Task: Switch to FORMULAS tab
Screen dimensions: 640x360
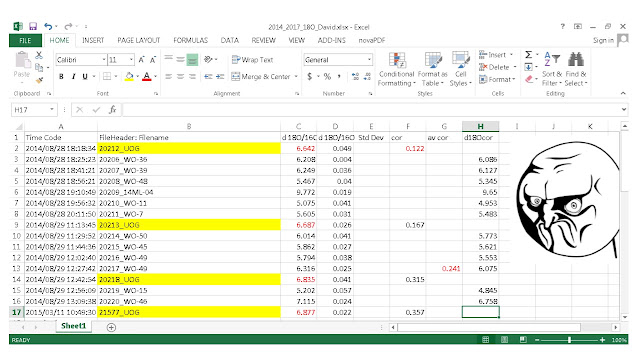Action: pyautogui.click(x=191, y=40)
